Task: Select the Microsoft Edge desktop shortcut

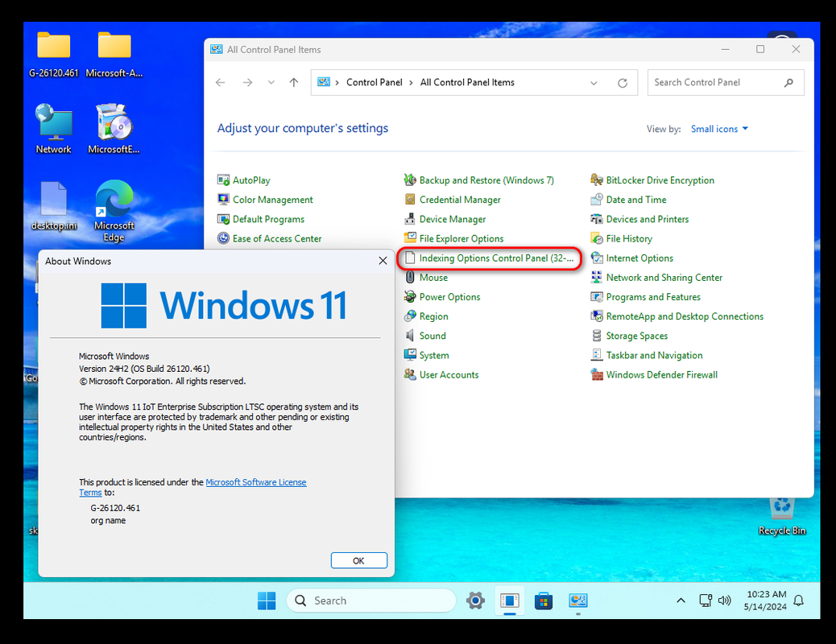Action: pos(114,211)
